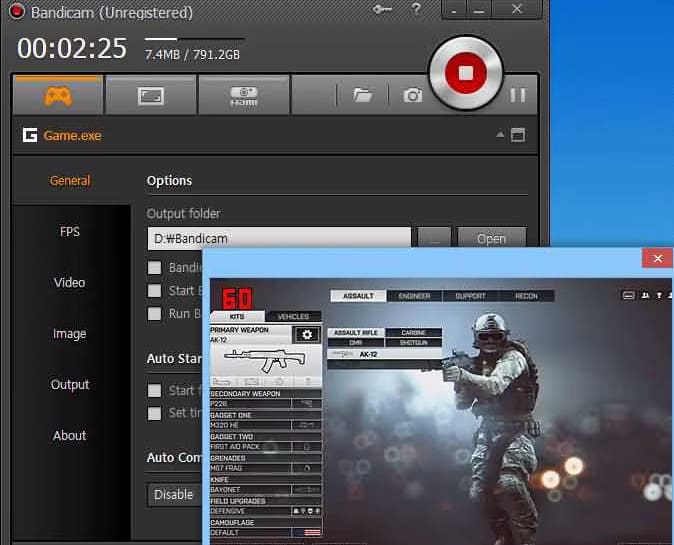
Task: Collapse the panel with the small up arrow
Action: tap(499, 135)
